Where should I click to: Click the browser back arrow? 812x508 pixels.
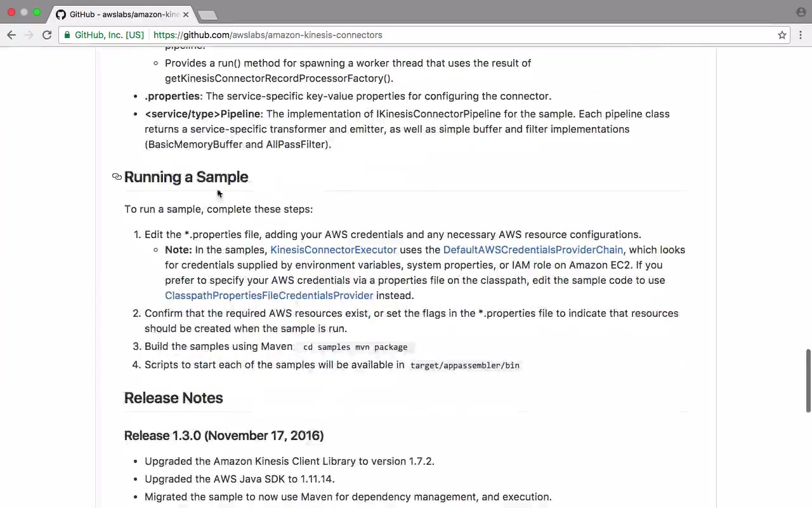click(x=11, y=35)
